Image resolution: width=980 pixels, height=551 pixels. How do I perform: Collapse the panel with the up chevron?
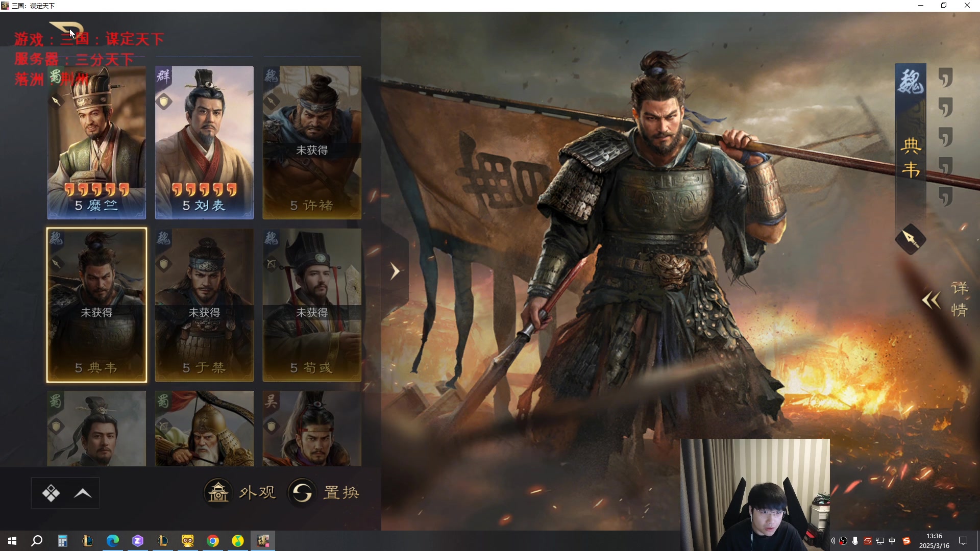(83, 493)
